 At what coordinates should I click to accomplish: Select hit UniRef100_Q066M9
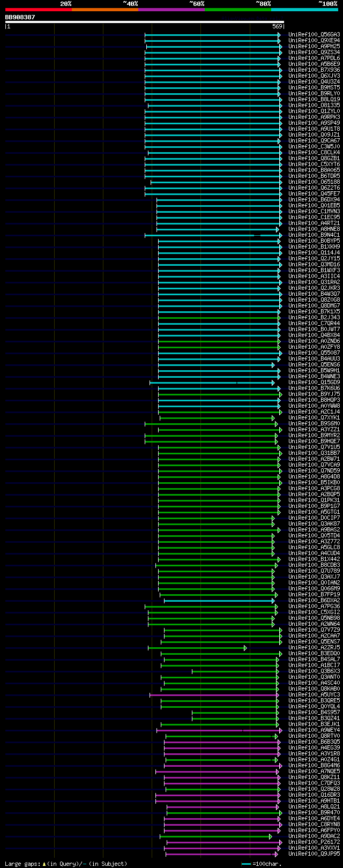(x=314, y=588)
